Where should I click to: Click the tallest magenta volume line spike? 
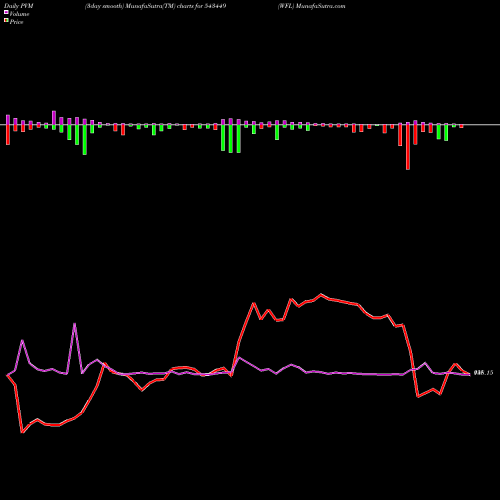75,324
